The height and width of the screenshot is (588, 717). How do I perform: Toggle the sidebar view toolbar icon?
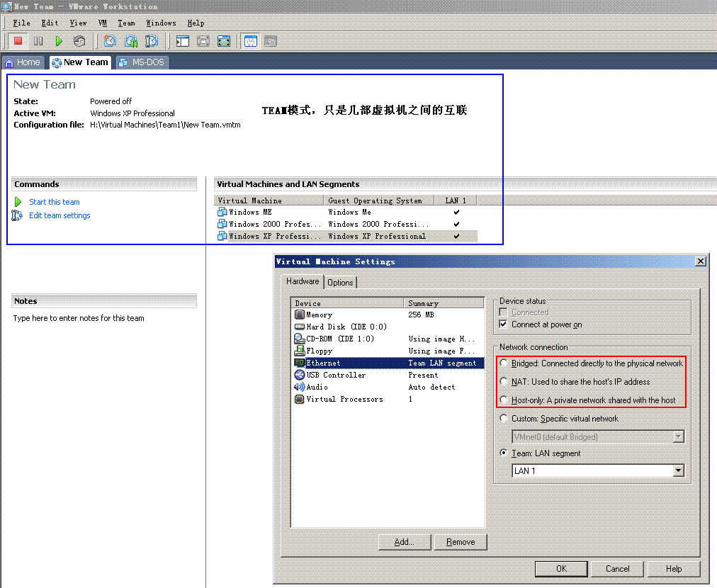pos(183,41)
